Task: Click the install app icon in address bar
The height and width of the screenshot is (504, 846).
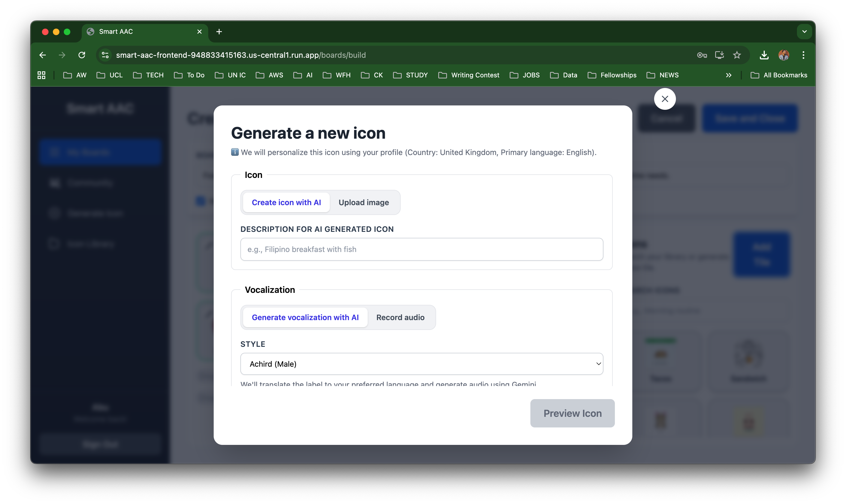Action: point(719,55)
